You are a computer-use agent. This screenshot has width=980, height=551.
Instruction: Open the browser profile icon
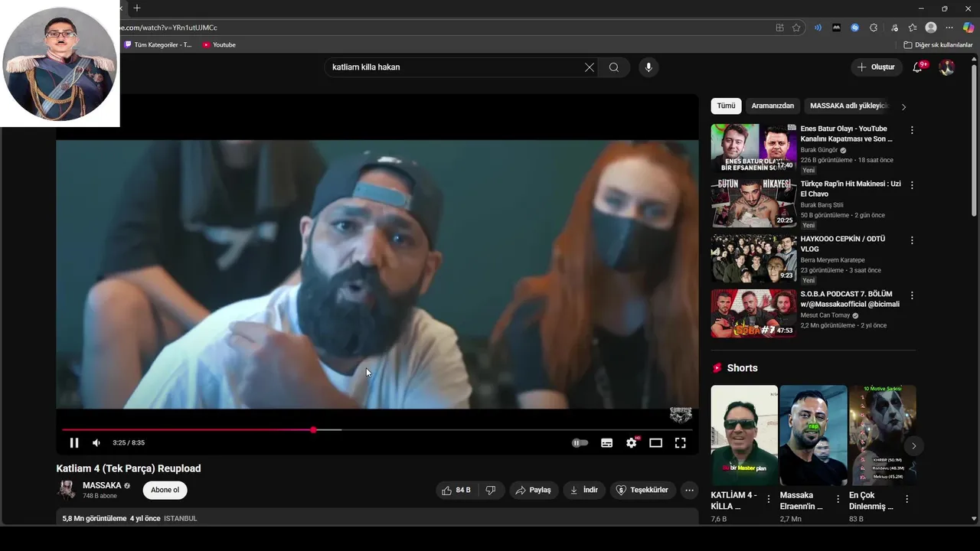[x=931, y=28]
